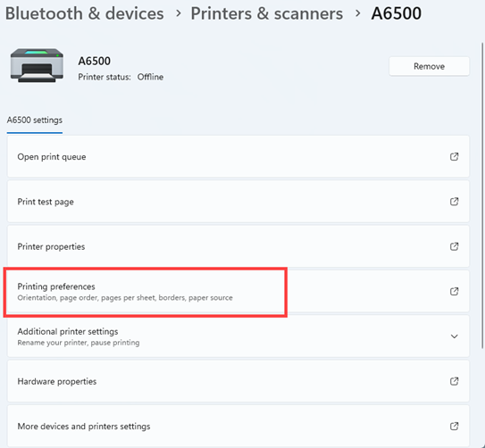Screen dimensions: 485x448
Task: Remove the A6500 printer
Action: click(x=429, y=66)
